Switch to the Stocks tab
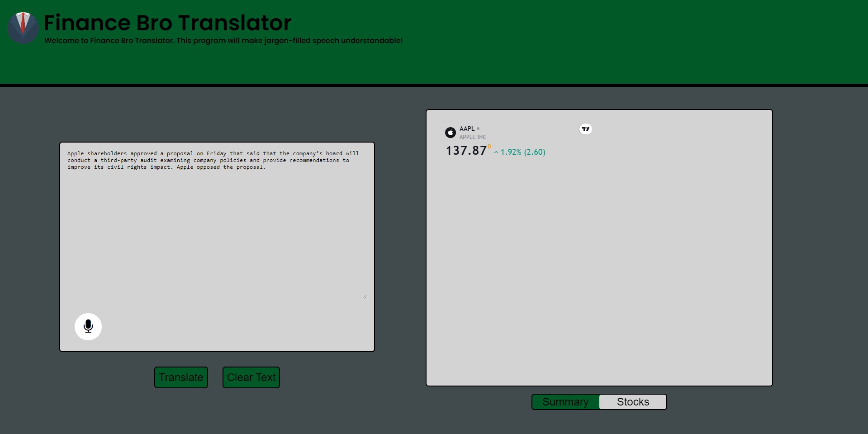The width and height of the screenshot is (868, 434). pos(633,402)
